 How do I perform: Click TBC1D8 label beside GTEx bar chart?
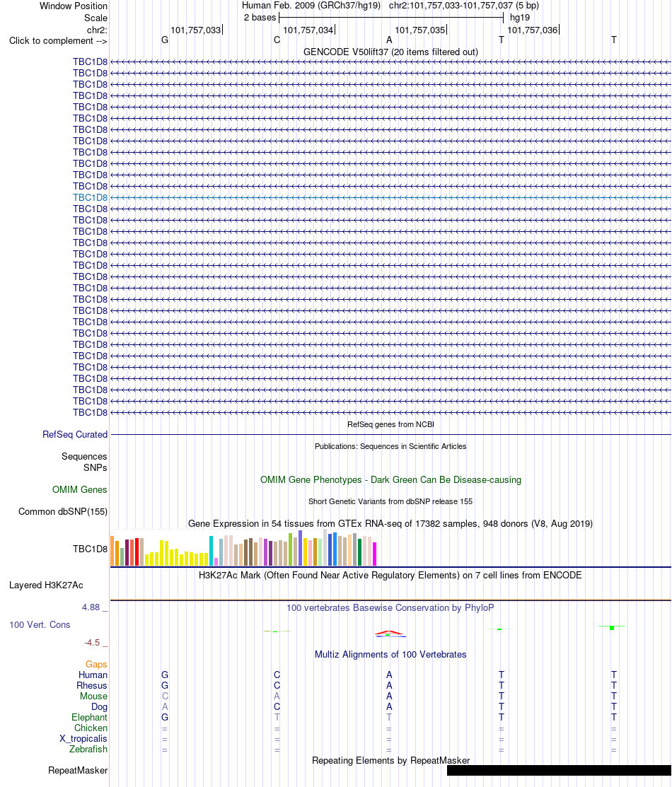(90, 549)
